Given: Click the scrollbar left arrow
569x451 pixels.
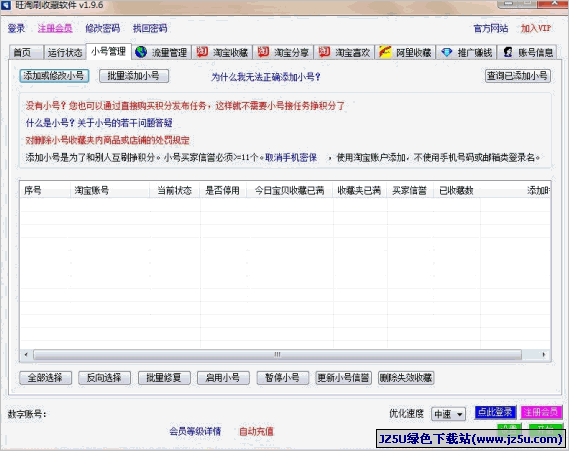Looking at the screenshot, I should pyautogui.click(x=26, y=354).
